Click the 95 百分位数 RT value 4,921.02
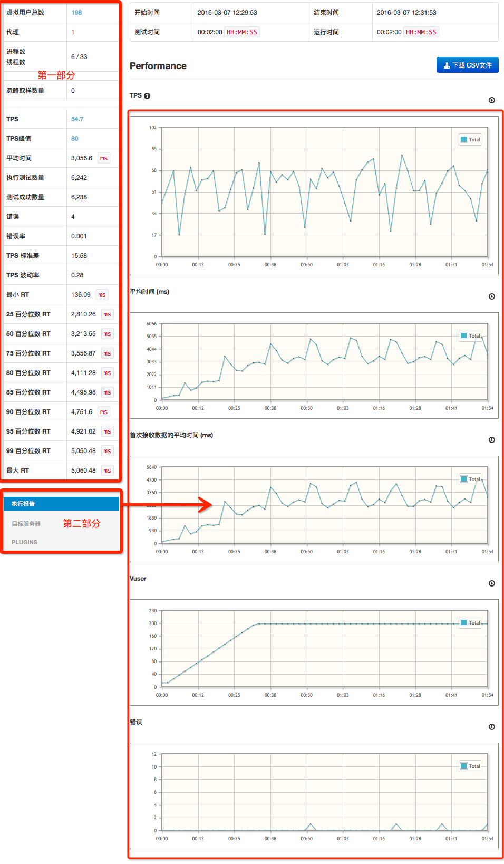The width and height of the screenshot is (504, 864). click(x=83, y=431)
